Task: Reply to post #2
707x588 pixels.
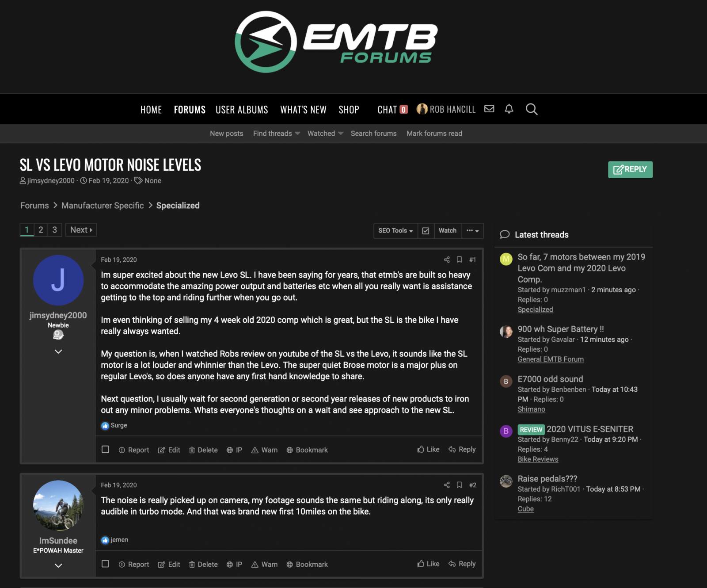Action: (462, 564)
